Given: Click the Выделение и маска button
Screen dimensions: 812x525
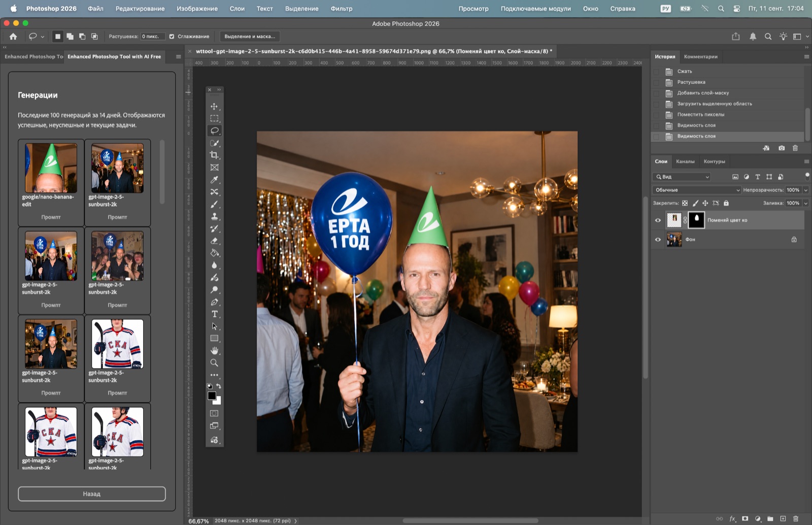Looking at the screenshot, I should [x=250, y=37].
